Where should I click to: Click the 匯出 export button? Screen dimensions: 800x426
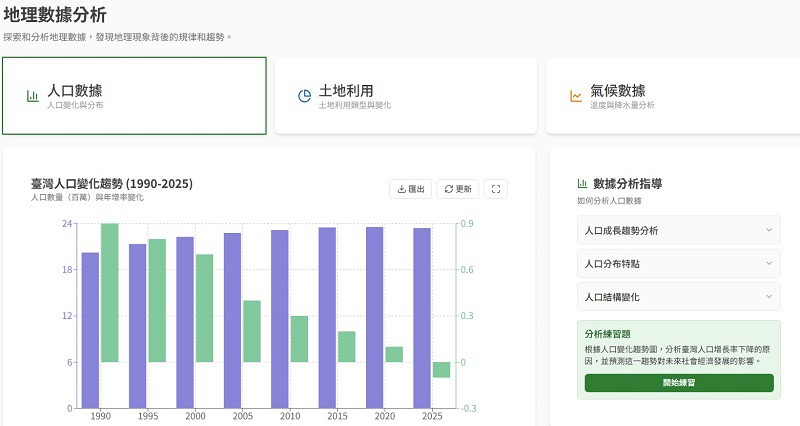[411, 189]
